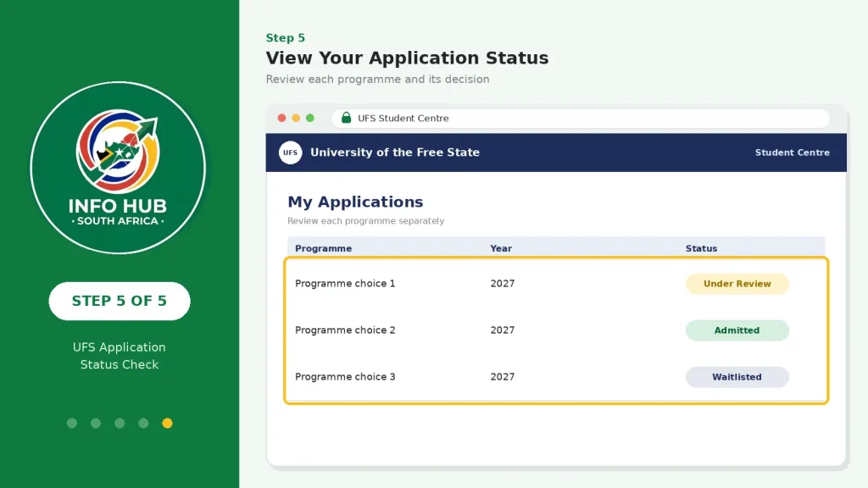
Task: Click the UFS Student Centre address bar
Action: (x=580, y=118)
